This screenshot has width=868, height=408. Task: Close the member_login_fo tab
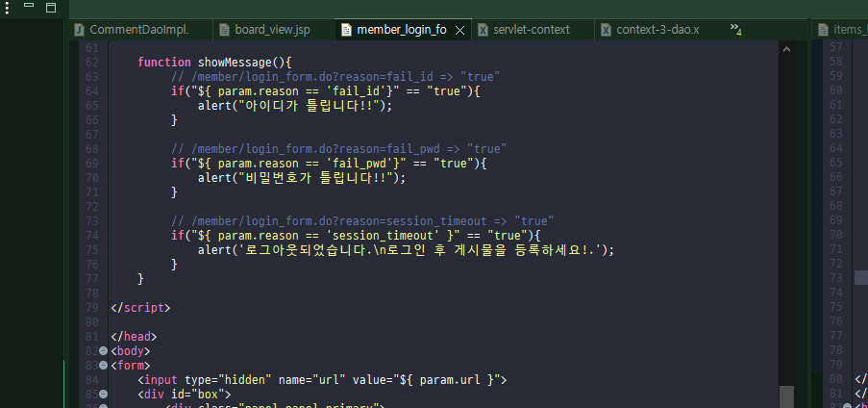tap(459, 31)
